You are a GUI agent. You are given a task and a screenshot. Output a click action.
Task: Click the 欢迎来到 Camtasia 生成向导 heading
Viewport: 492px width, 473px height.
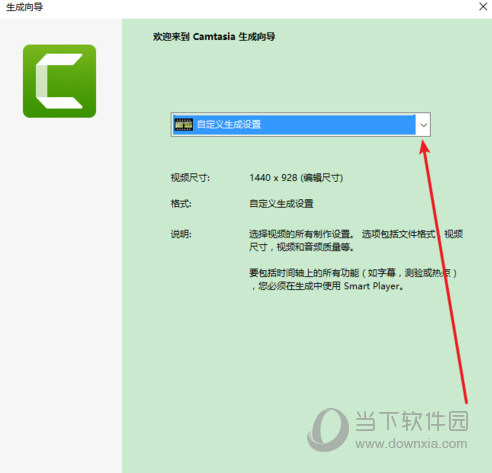tap(214, 36)
